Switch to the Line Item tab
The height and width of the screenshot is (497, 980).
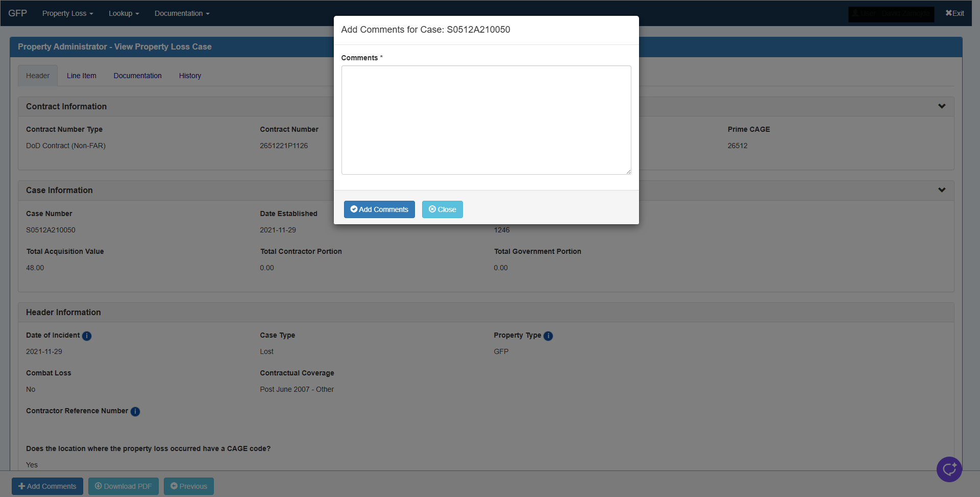tap(81, 75)
